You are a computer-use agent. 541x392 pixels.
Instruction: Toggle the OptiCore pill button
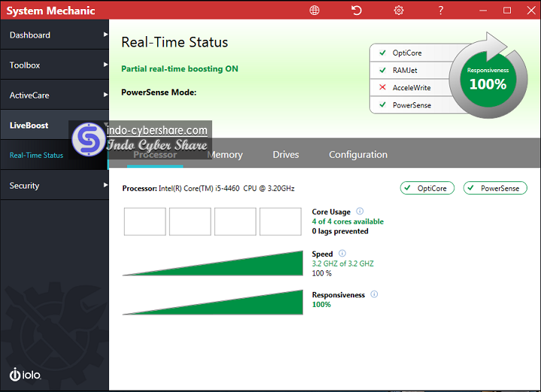(x=427, y=188)
